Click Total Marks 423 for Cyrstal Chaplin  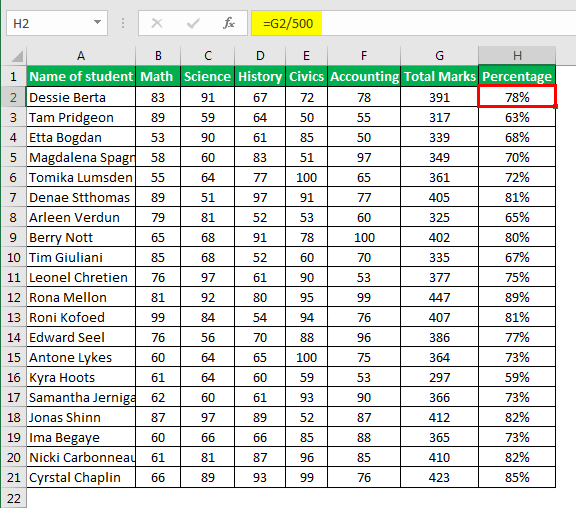(x=439, y=477)
